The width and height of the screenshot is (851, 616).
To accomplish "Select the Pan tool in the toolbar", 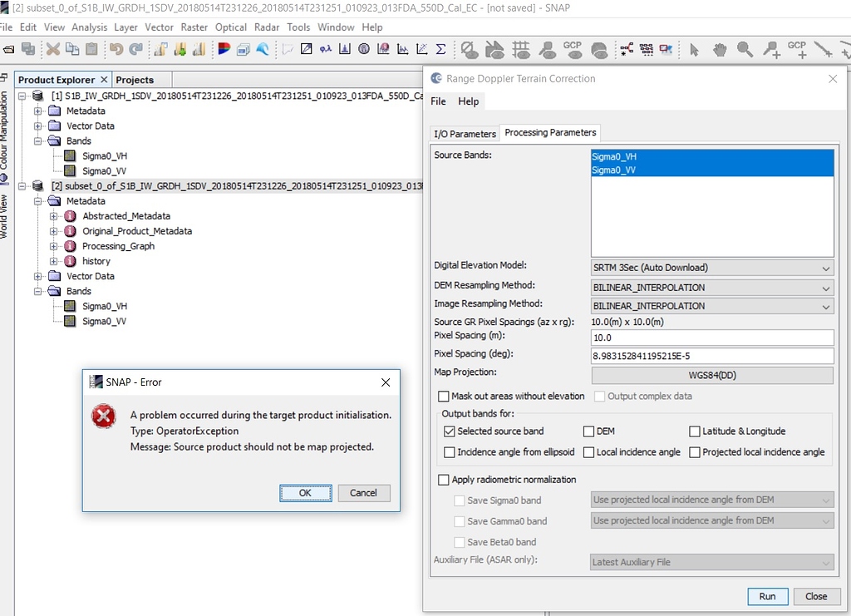I will pyautogui.click(x=720, y=49).
